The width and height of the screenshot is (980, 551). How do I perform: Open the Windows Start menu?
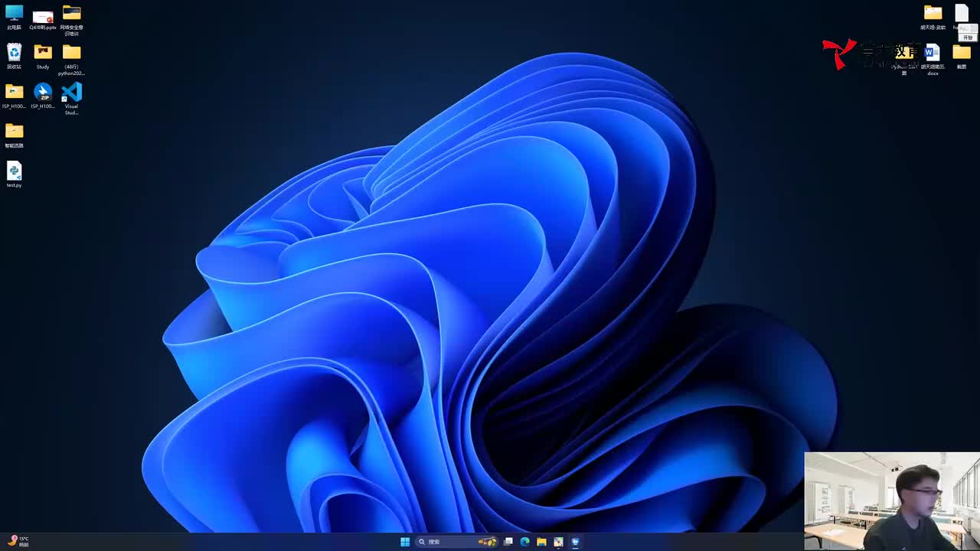(x=405, y=542)
